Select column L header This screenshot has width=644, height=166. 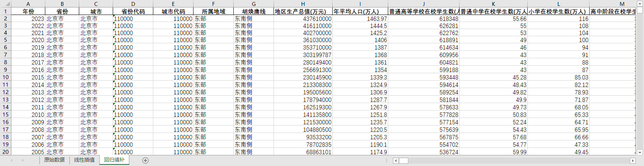558,4
